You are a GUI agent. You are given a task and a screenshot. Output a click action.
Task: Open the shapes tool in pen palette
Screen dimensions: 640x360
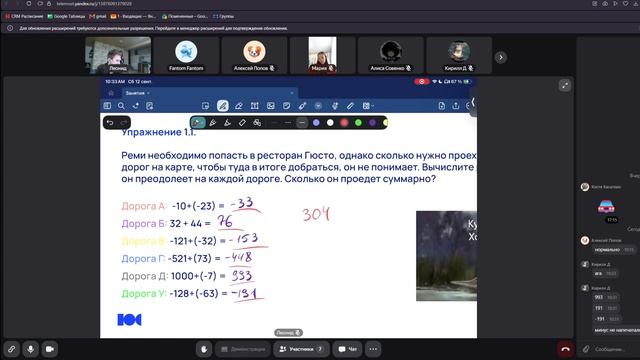257,122
